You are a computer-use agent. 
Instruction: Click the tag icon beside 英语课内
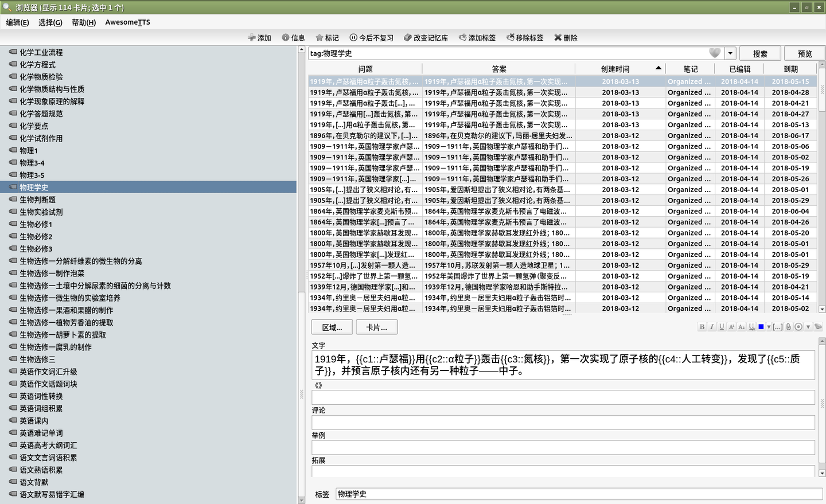click(x=13, y=421)
